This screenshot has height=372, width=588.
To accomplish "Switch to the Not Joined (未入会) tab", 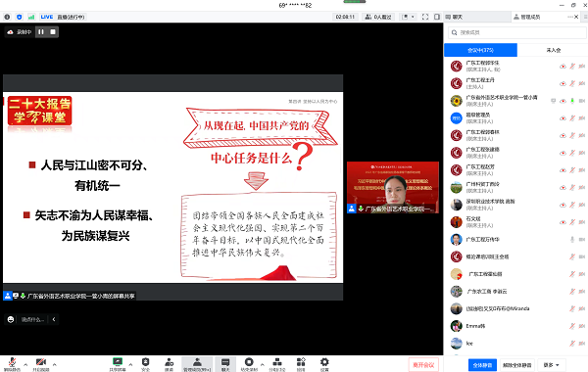I will click(x=553, y=50).
